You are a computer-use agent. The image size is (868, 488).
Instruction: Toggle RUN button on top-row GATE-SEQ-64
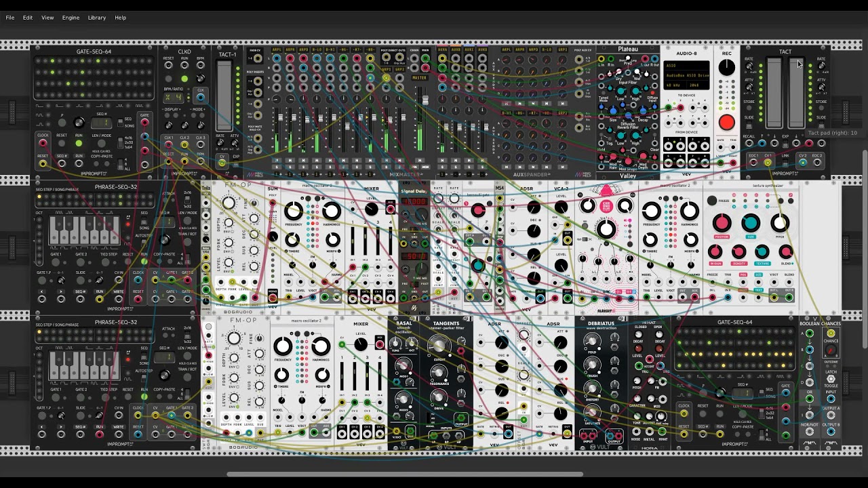pyautogui.click(x=79, y=143)
